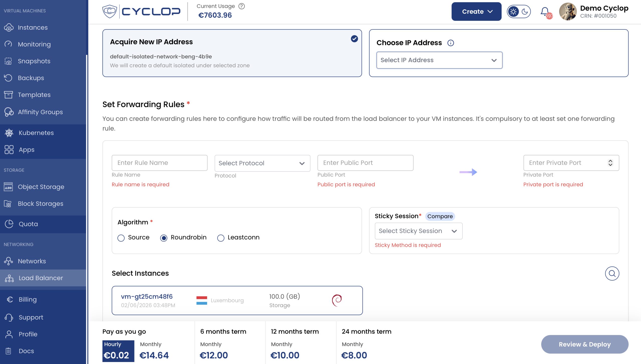Click the Choose IP Address info icon

[450, 43]
